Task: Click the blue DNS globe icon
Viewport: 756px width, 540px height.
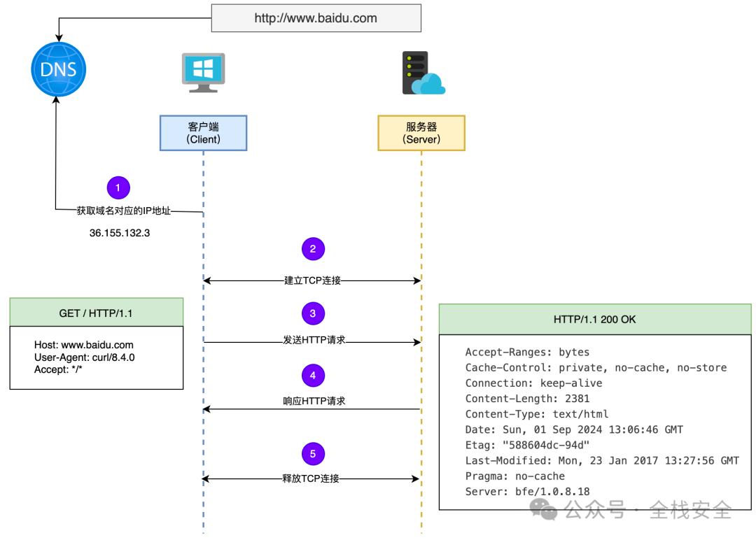Action: 58,69
